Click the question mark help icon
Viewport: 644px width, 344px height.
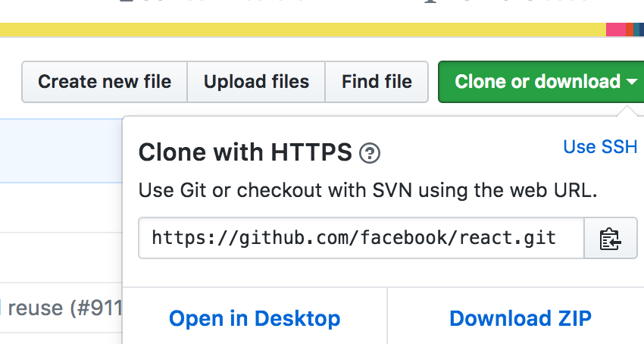click(370, 154)
